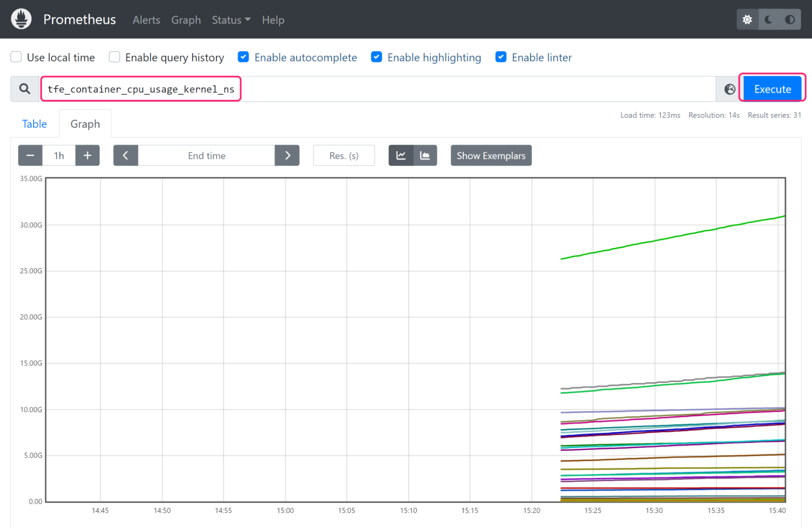
Task: Click the Execute button
Action: (771, 89)
